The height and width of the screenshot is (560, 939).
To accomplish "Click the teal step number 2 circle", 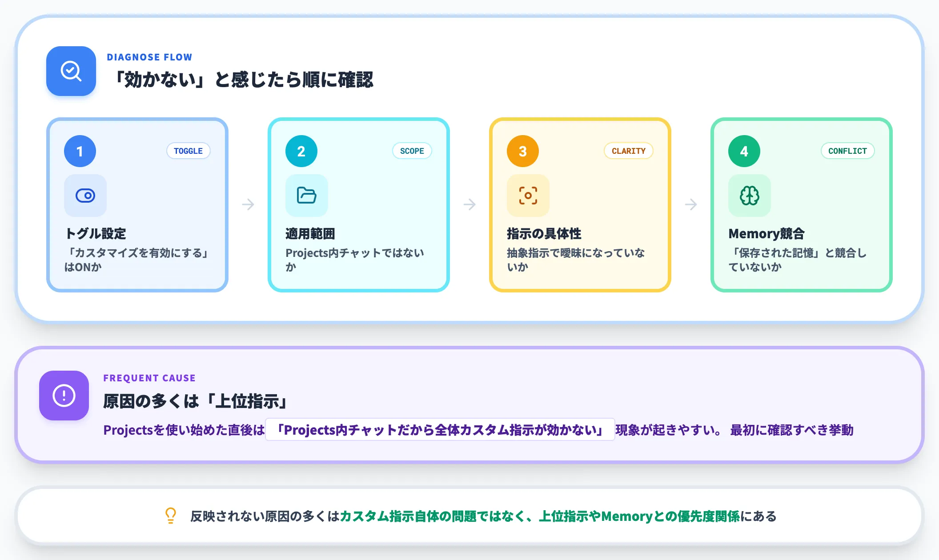I will (x=301, y=151).
